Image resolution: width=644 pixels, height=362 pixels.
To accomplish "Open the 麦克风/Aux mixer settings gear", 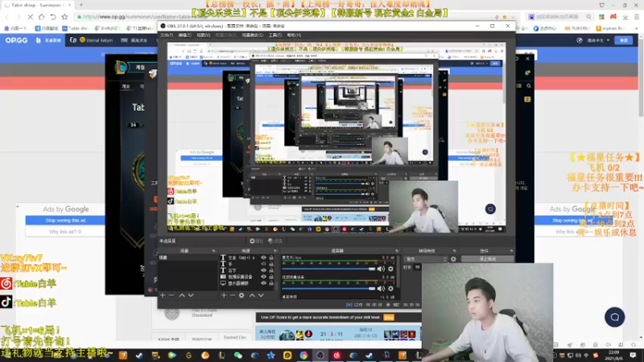I will click(390, 269).
